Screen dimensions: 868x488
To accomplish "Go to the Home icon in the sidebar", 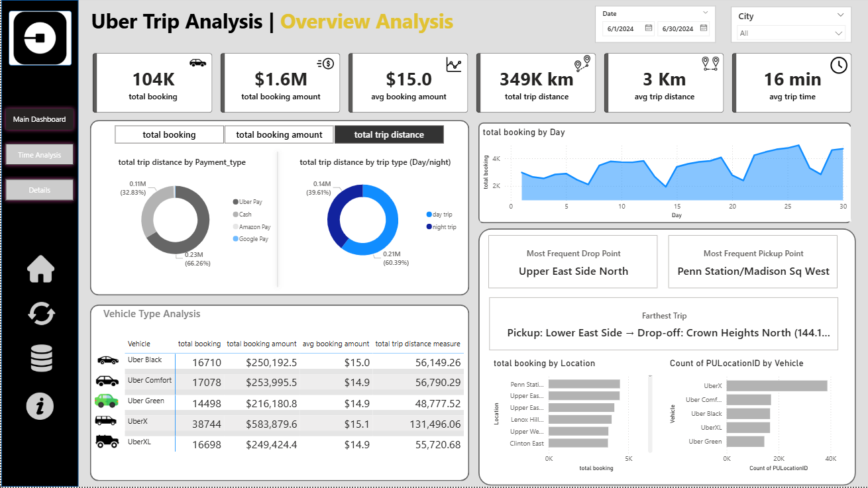I will 40,269.
